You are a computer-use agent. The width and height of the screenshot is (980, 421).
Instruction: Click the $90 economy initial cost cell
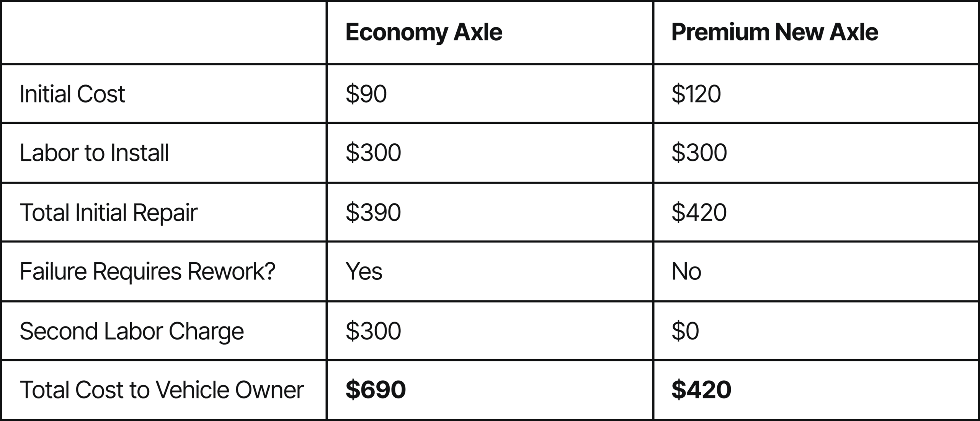pyautogui.click(x=366, y=94)
